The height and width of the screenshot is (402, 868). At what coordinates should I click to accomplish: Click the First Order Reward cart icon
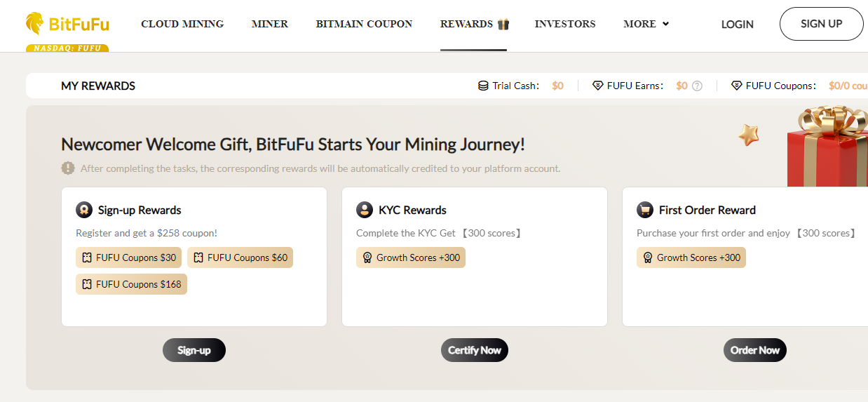coord(645,210)
